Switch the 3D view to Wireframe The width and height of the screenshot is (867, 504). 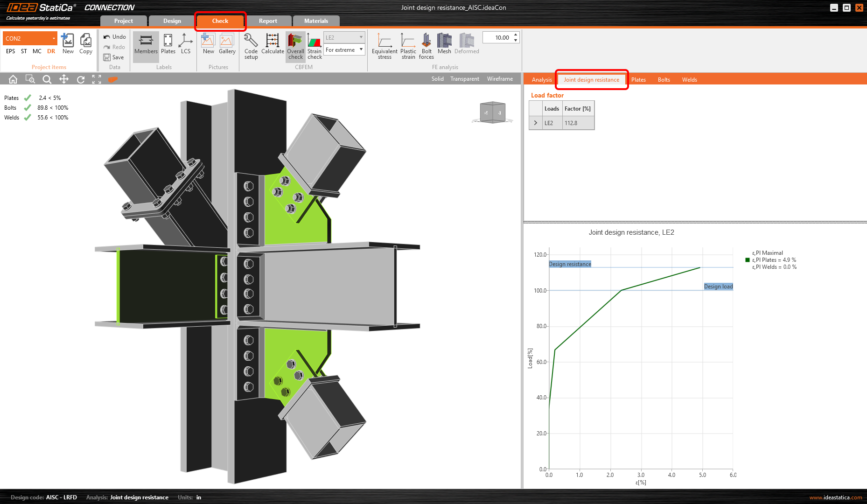499,79
